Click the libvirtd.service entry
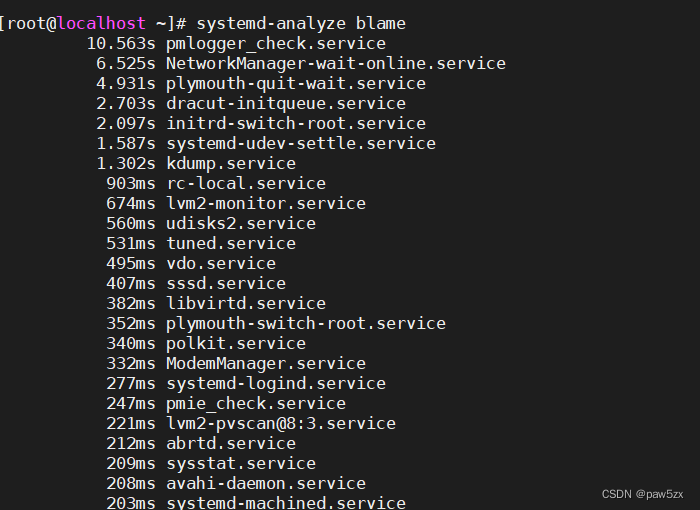Image resolution: width=700 pixels, height=510 pixels. [x=245, y=303]
